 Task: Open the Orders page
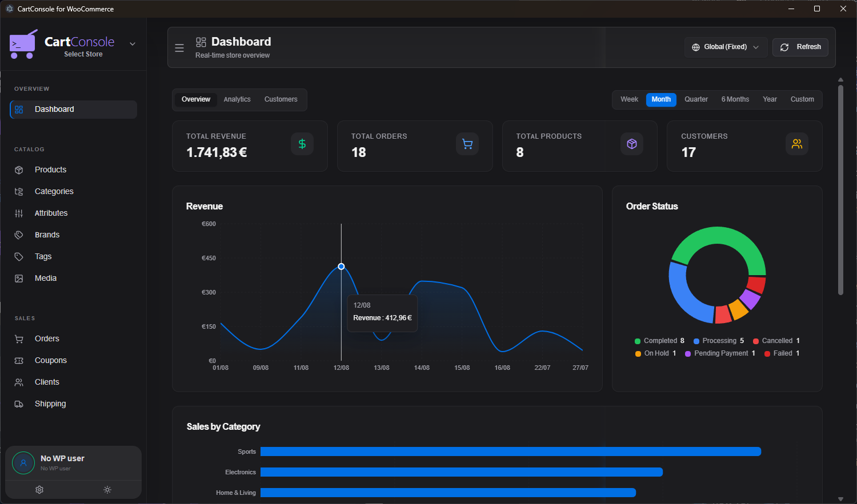click(x=73, y=339)
